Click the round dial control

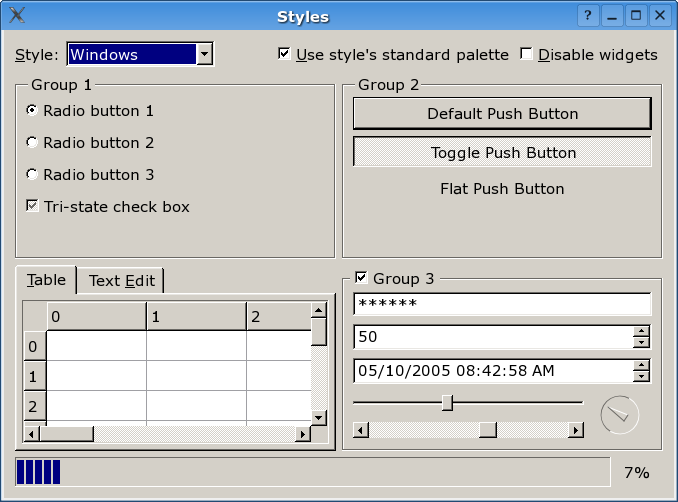coord(619,415)
